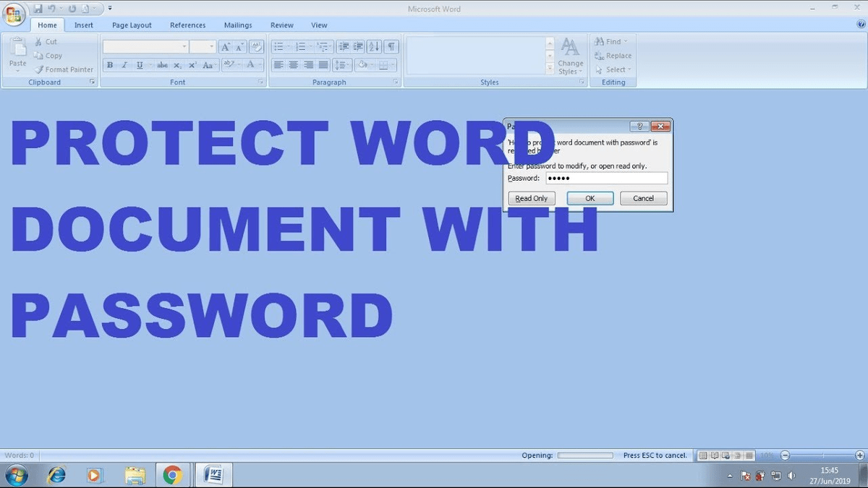The image size is (868, 488).
Task: Click the Office Button orb
Action: click(x=14, y=15)
